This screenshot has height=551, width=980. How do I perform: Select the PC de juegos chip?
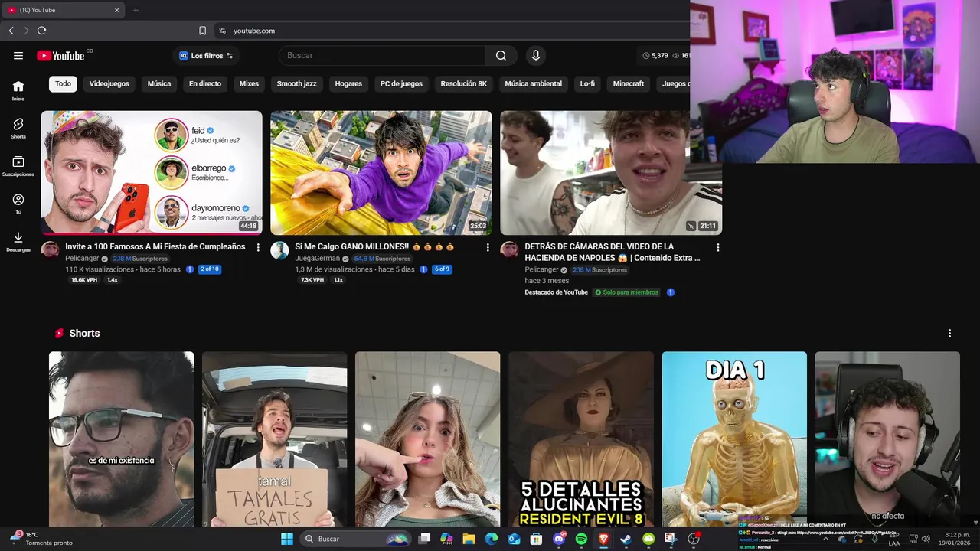[x=401, y=83]
